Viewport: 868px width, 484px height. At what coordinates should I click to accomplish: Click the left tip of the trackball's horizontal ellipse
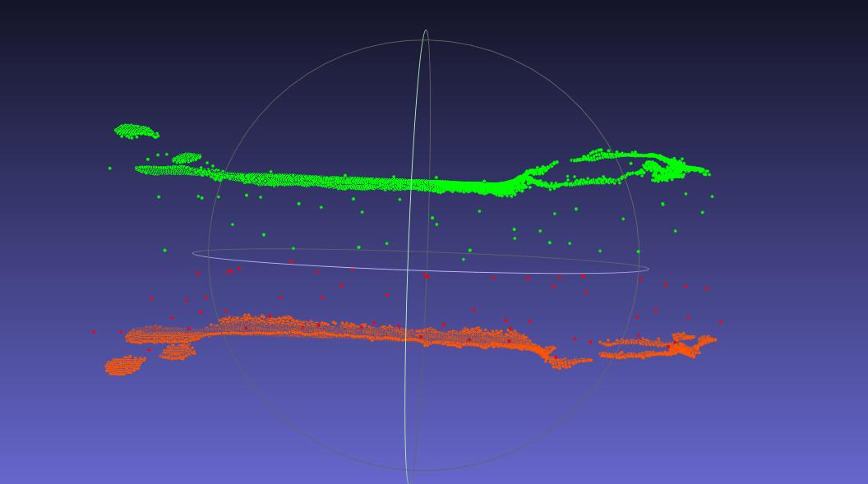194,254
